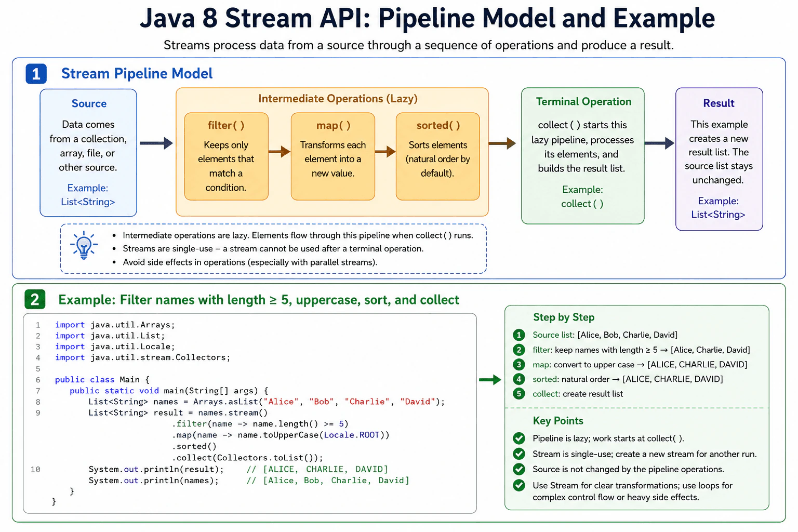Click the 'System.out.println(result);' line
798x532 pixels.
point(156,469)
